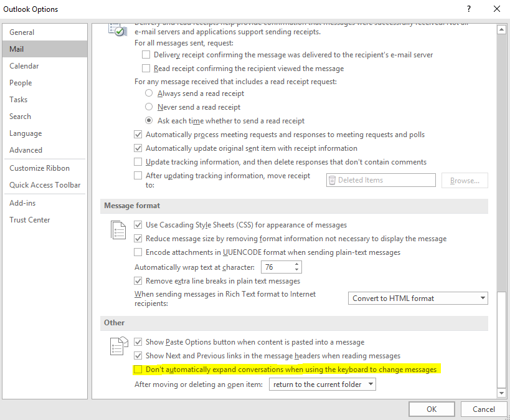This screenshot has width=510, height=420.
Task: Enable Read receipt confirming recipient viewed
Action: (x=146, y=69)
